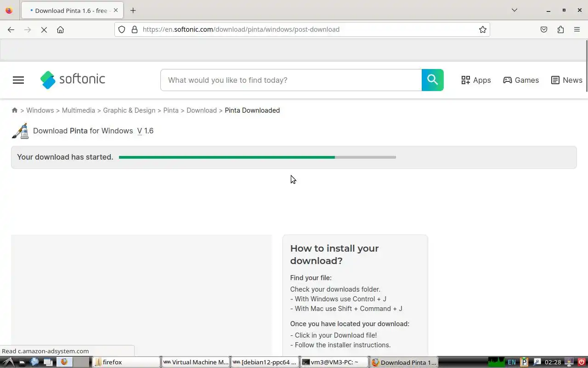Click the breadcrumb home icon
This screenshot has height=368, width=588.
coord(15,110)
